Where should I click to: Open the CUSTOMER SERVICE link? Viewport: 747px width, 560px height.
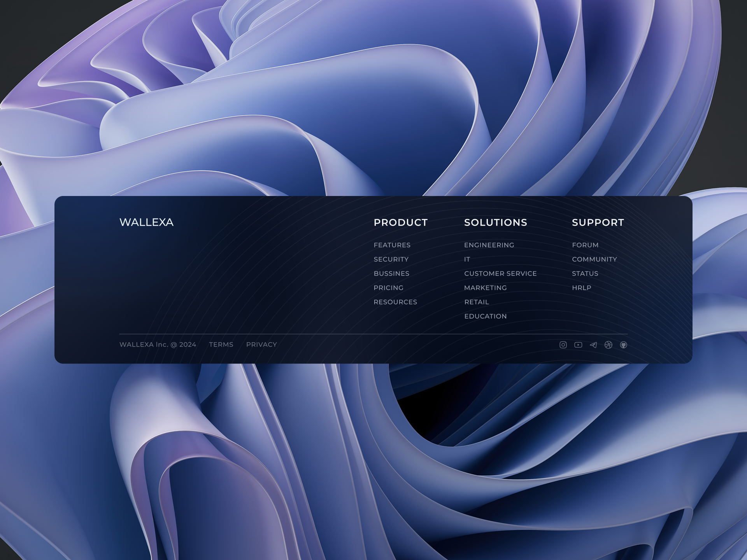coord(500,273)
